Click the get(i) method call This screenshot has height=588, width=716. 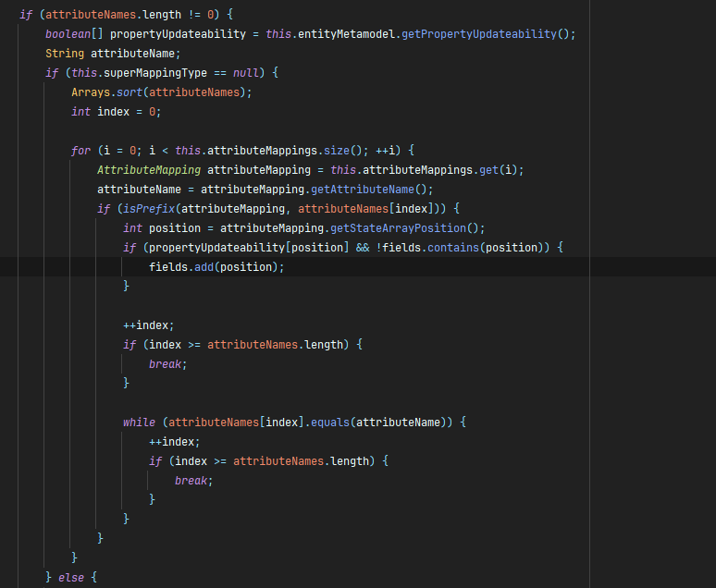[x=499, y=170]
